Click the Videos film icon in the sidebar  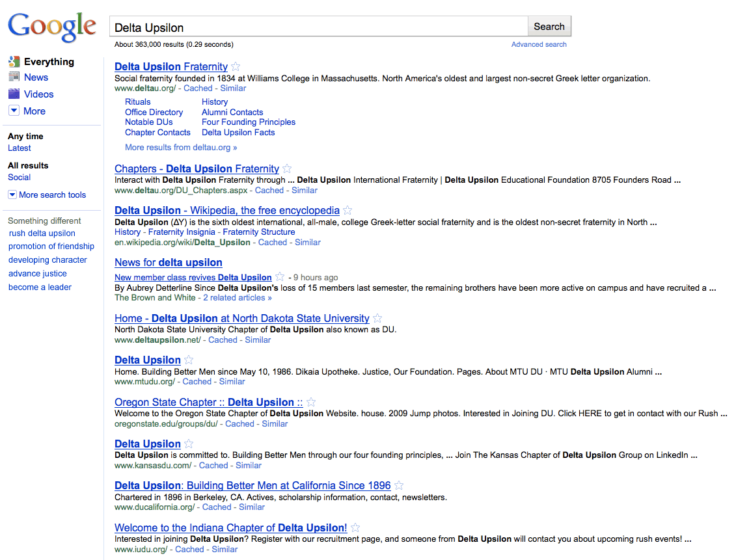click(x=14, y=94)
